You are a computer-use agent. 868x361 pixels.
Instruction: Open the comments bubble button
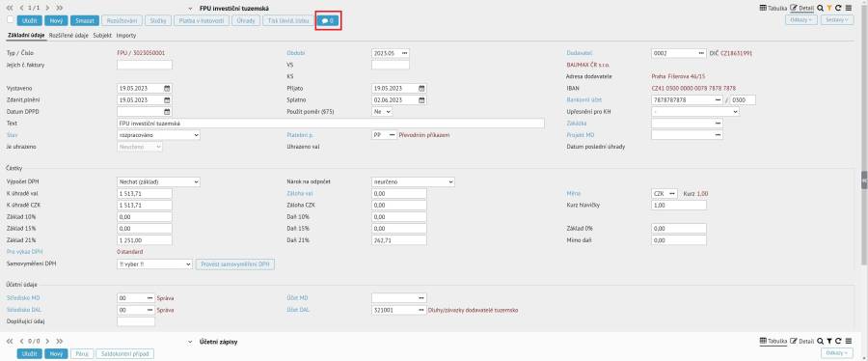pyautogui.click(x=328, y=20)
